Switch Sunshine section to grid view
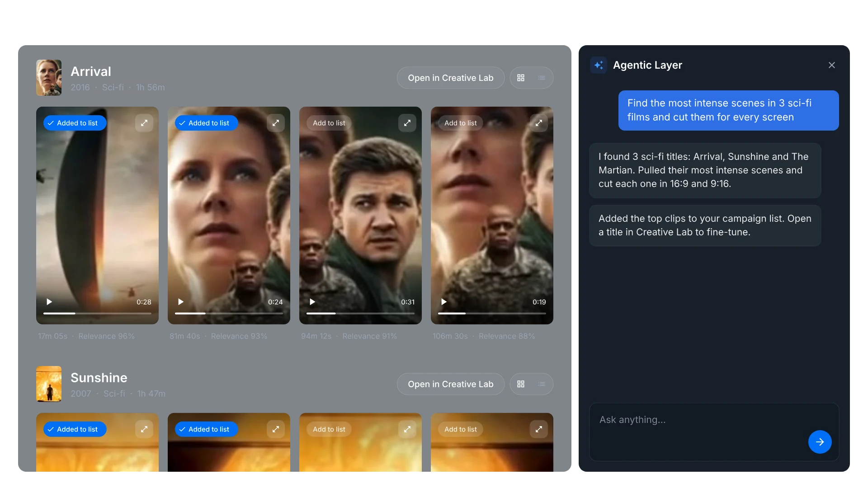 tap(521, 384)
